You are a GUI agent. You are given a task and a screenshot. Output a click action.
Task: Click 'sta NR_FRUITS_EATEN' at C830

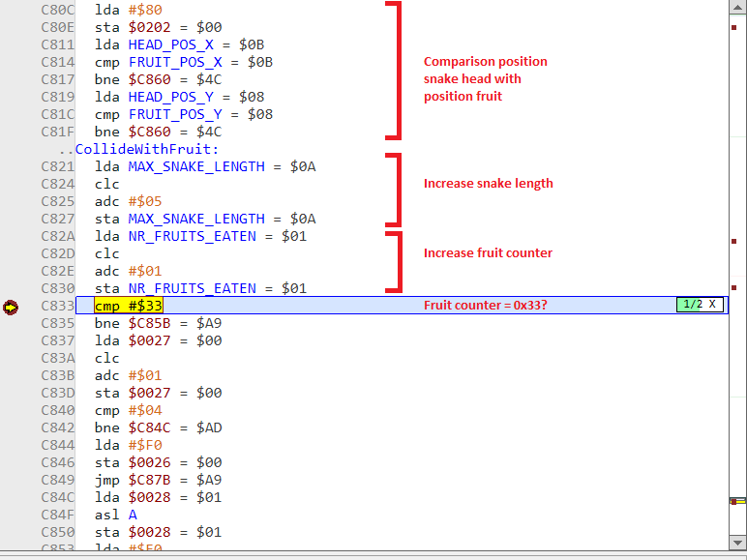tap(200, 288)
